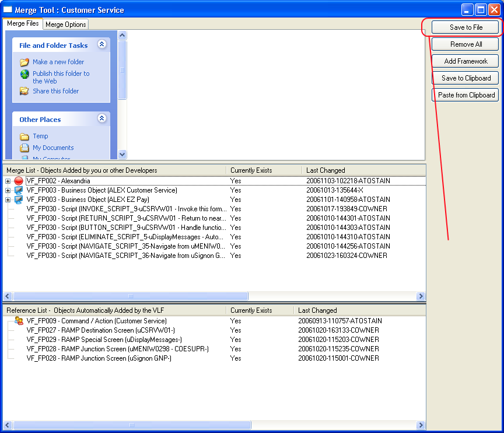Select the BUTTON_SCRIPT_9-uCSRVW01 script row
The image size is (504, 433).
(215, 228)
